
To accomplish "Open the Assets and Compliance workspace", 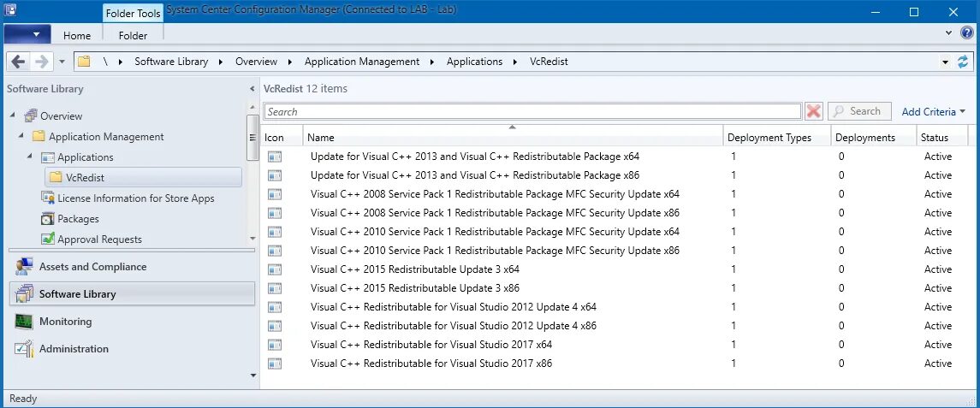I will [92, 267].
